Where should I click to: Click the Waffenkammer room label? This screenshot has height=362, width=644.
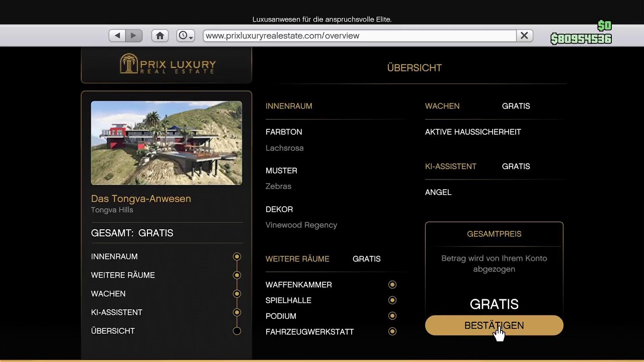[x=299, y=285]
